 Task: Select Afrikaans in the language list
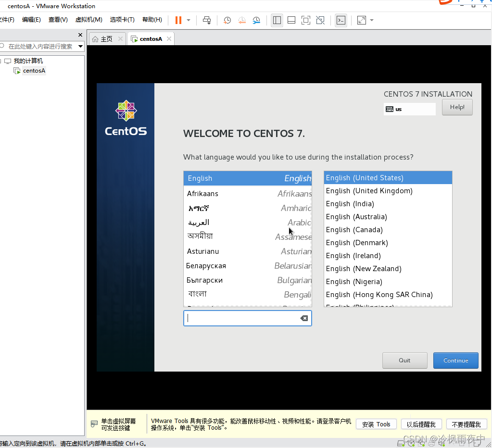point(248,194)
